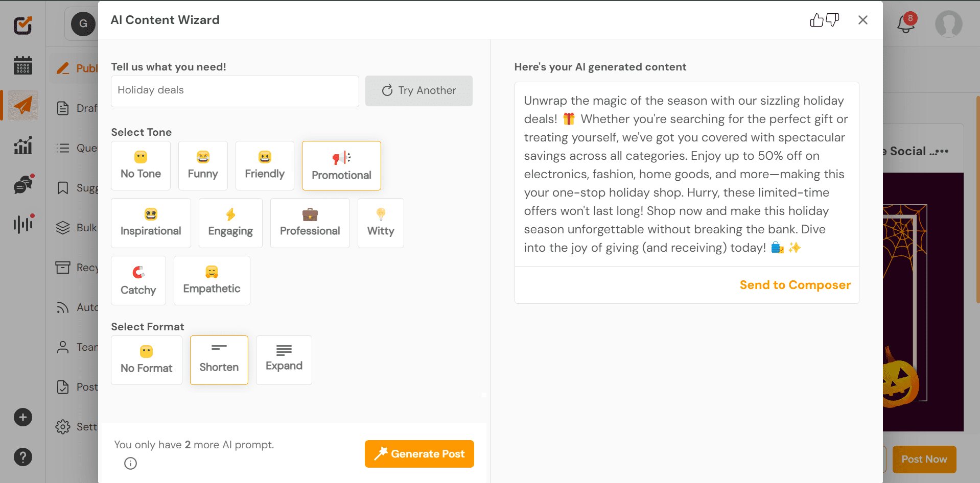Click Generate Post
The height and width of the screenshot is (483, 980).
click(x=418, y=453)
